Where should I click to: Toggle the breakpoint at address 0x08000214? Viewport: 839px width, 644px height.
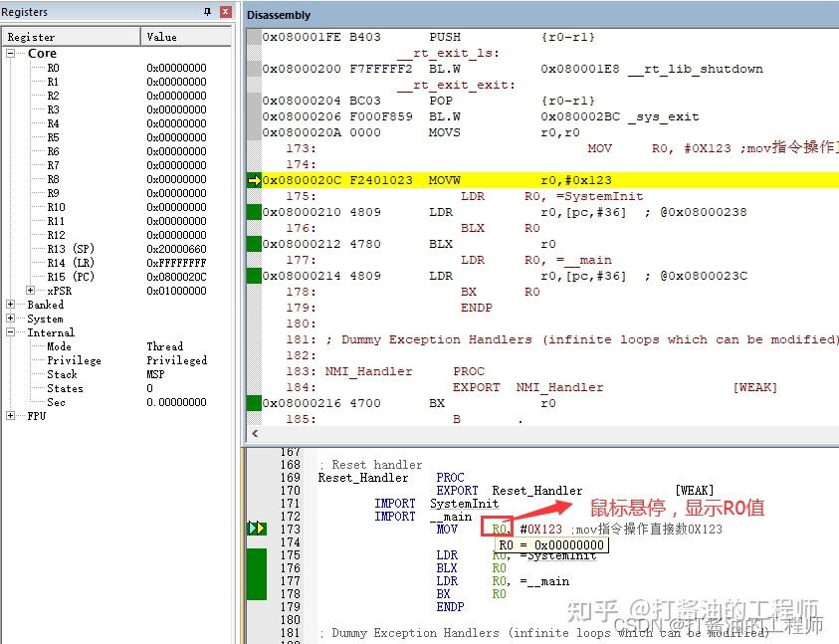pos(252,276)
